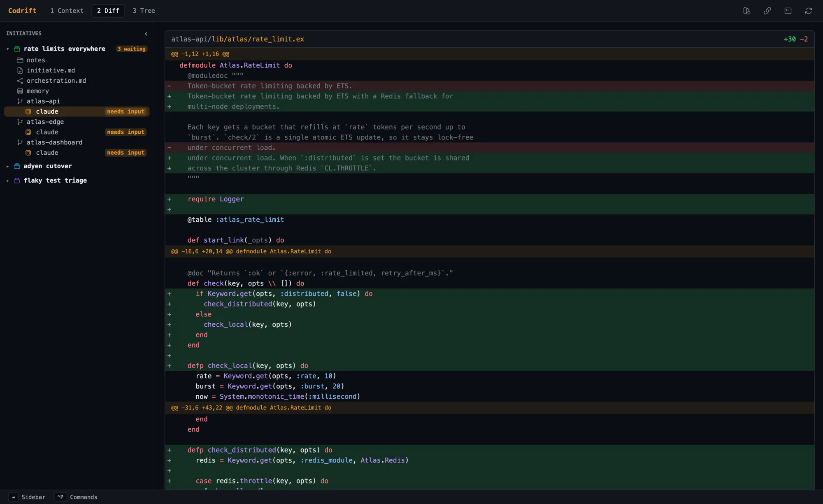This screenshot has height=504, width=823.
Task: Click the −2 deletions count
Action: 804,39
